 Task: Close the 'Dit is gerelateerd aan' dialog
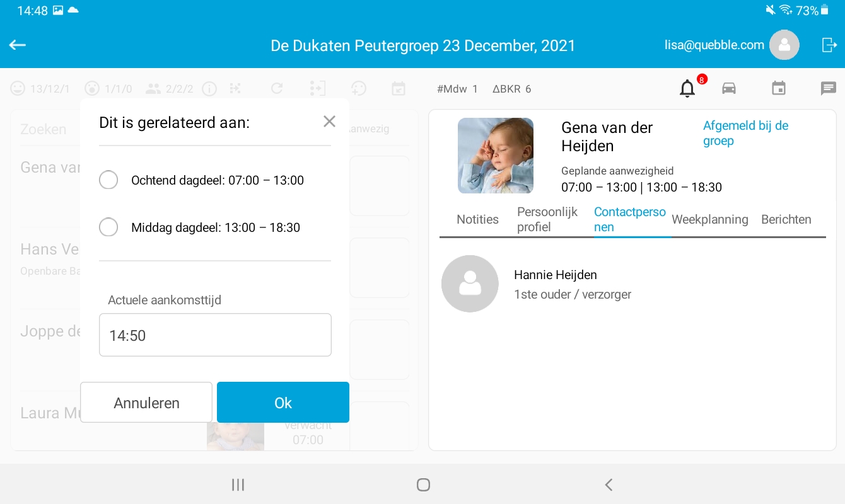coord(329,122)
